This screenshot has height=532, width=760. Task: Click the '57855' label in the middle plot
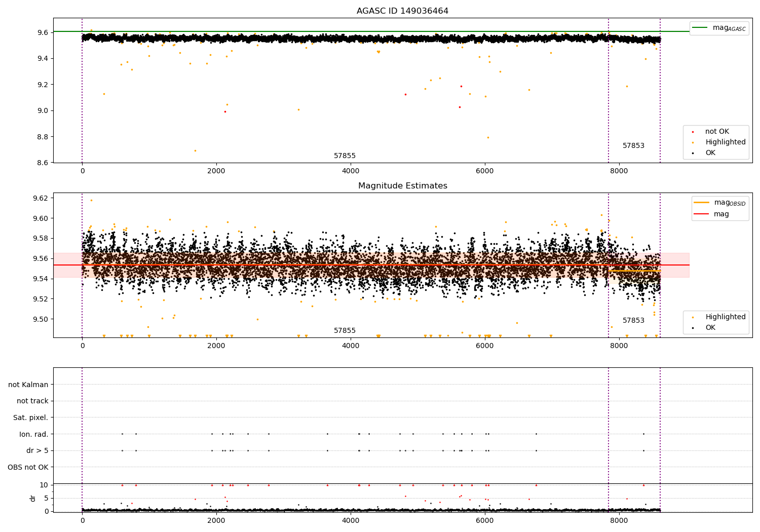coord(345,331)
